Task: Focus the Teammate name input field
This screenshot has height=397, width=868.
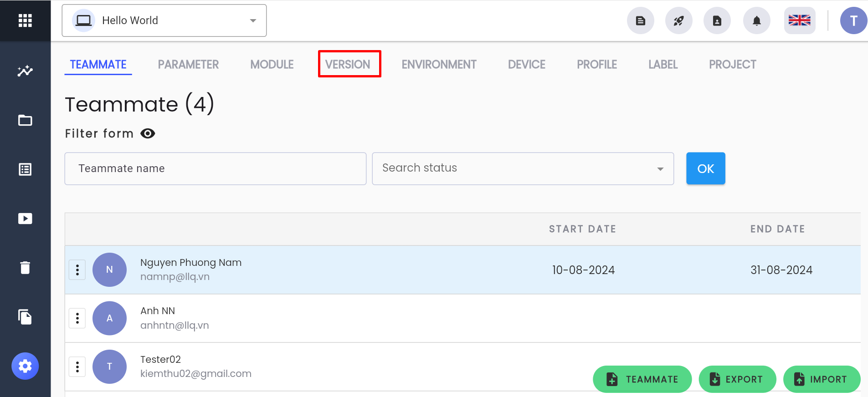Action: 216,168
